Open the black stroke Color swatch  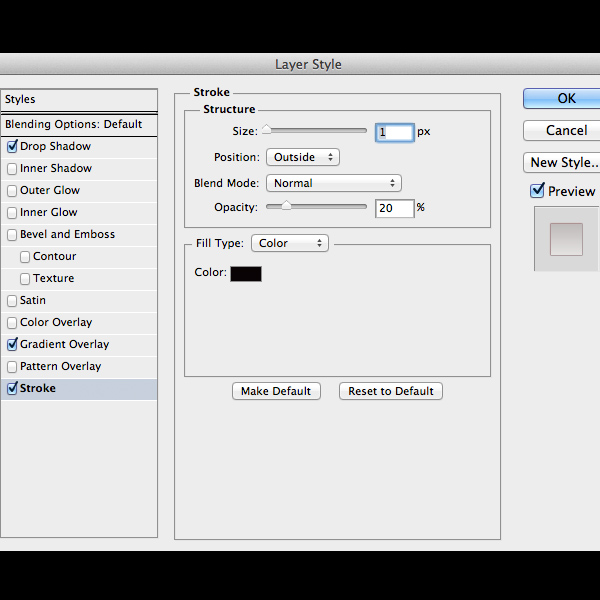[246, 274]
